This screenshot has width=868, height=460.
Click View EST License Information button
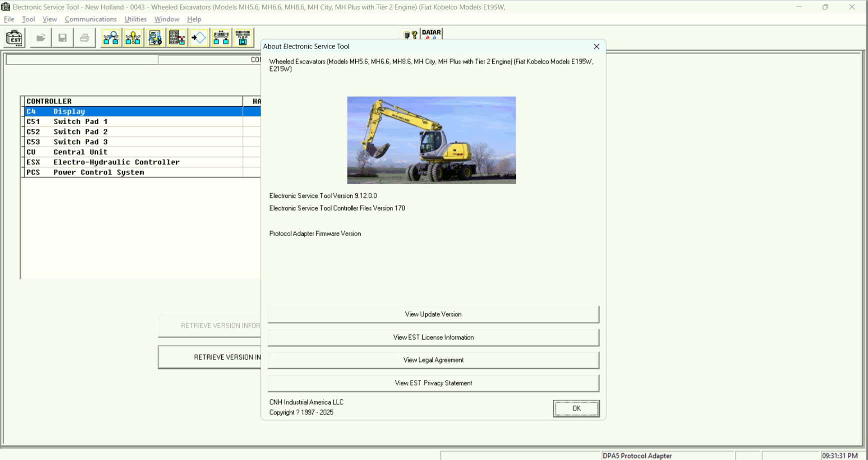click(433, 337)
